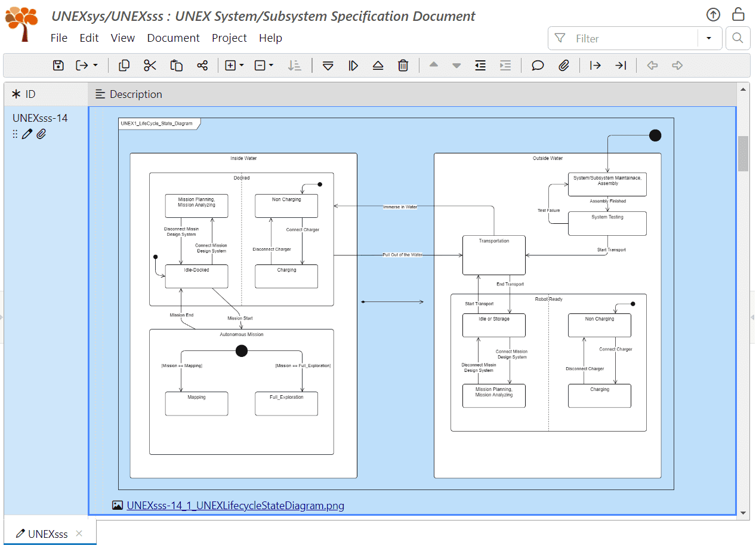Click the downward triangle with top bar icon

tap(328, 66)
